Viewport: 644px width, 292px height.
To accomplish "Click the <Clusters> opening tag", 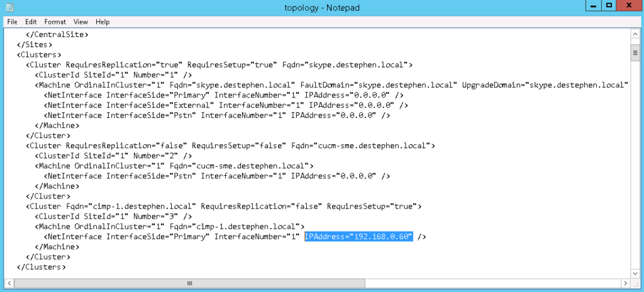I will pyautogui.click(x=39, y=55).
